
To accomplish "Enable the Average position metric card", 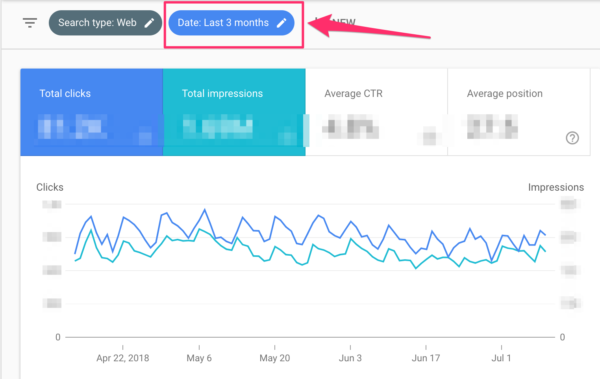I will click(x=519, y=112).
